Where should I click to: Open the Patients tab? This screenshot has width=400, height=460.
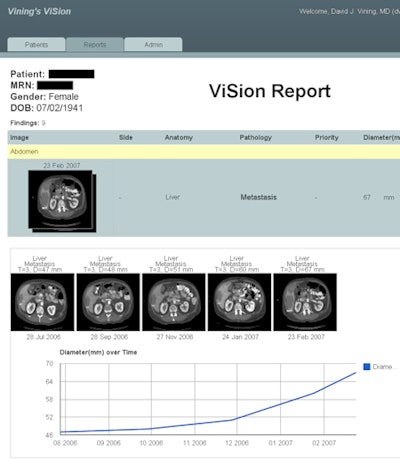[x=36, y=44]
